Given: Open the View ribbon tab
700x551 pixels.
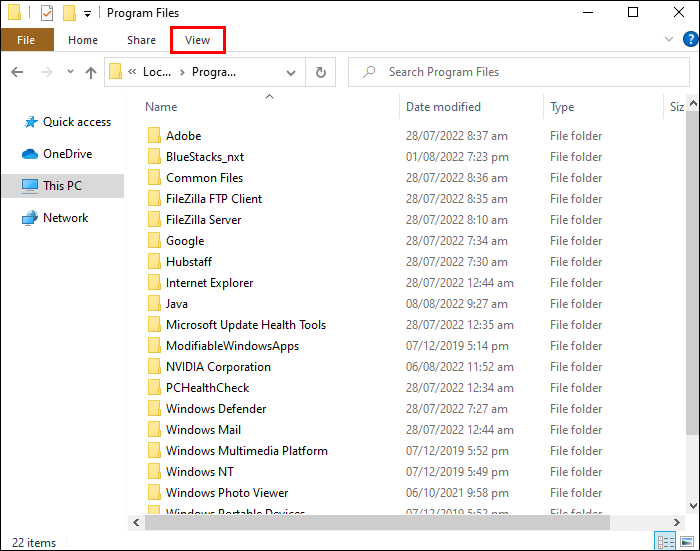Looking at the screenshot, I should (197, 40).
